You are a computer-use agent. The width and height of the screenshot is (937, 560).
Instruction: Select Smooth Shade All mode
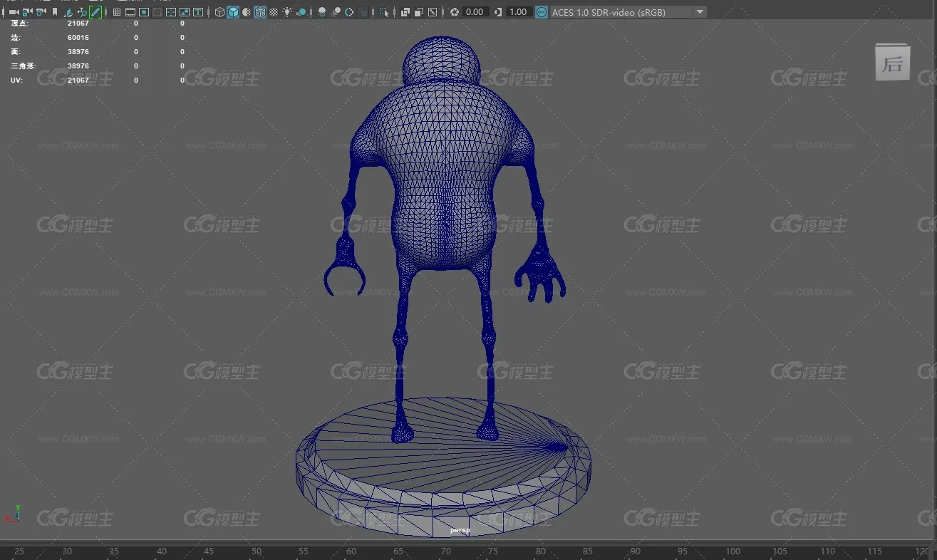[x=233, y=12]
